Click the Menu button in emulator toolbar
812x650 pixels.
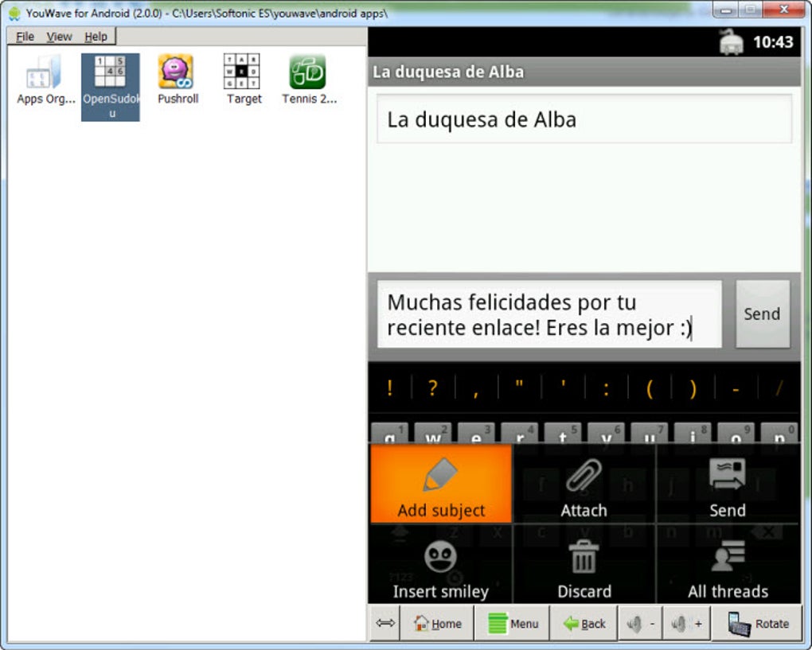(x=512, y=624)
